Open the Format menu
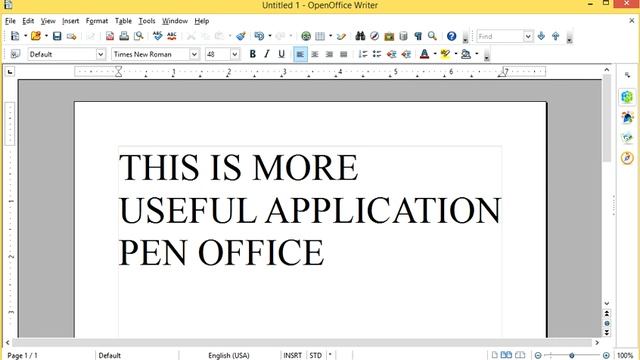The height and width of the screenshot is (360, 640). point(97,21)
